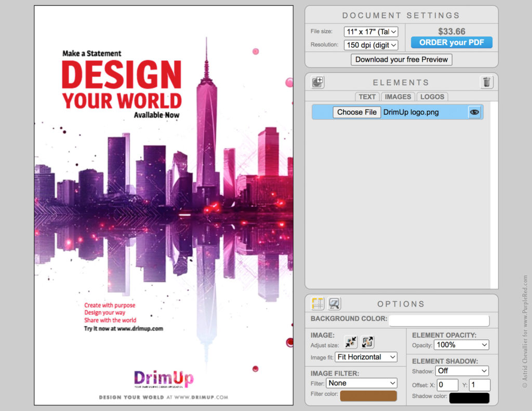Click the Available Now text on the poster
Viewport: 532px width, 411px height.
pyautogui.click(x=156, y=115)
